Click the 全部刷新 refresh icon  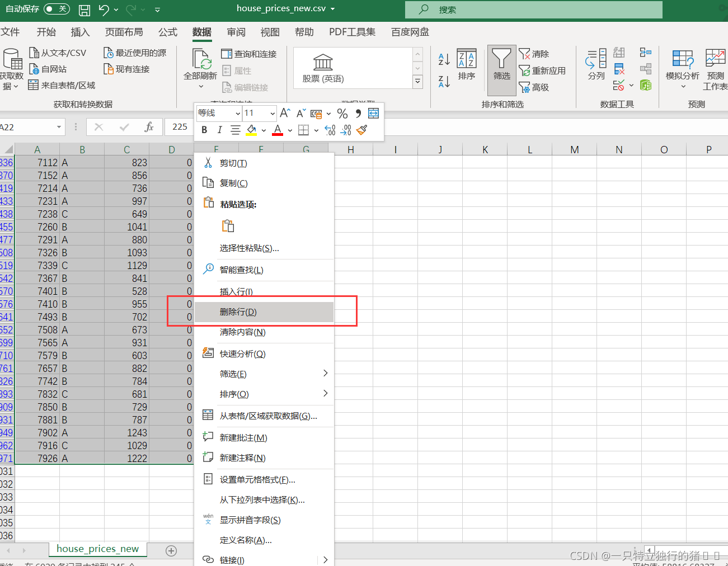pos(201,59)
